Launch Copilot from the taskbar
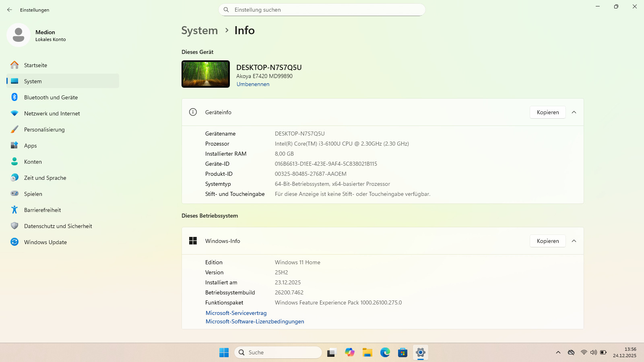The width and height of the screenshot is (644, 362). click(350, 352)
